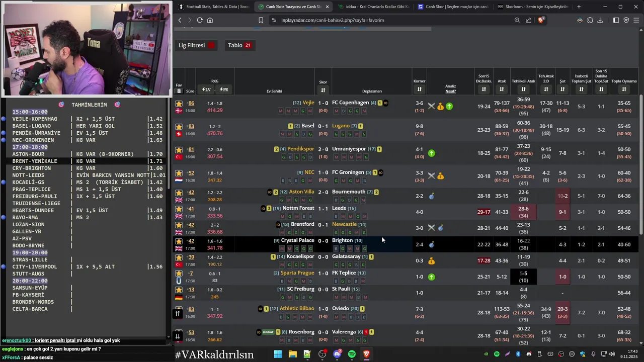Bookmark this page

(x=261, y=20)
